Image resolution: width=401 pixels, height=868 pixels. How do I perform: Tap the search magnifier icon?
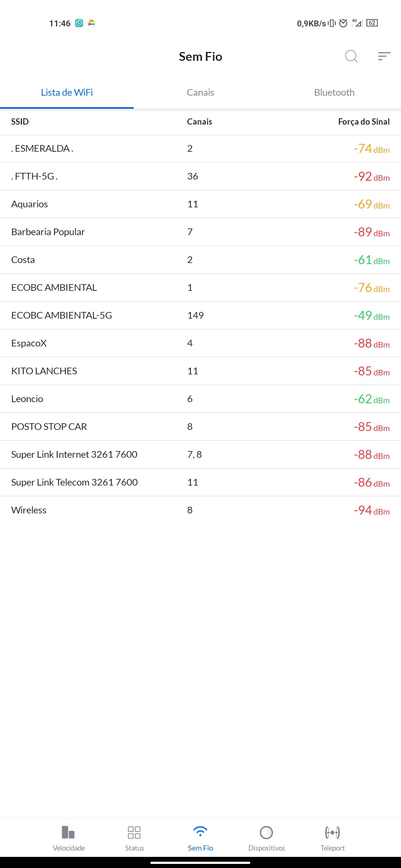[x=351, y=56]
